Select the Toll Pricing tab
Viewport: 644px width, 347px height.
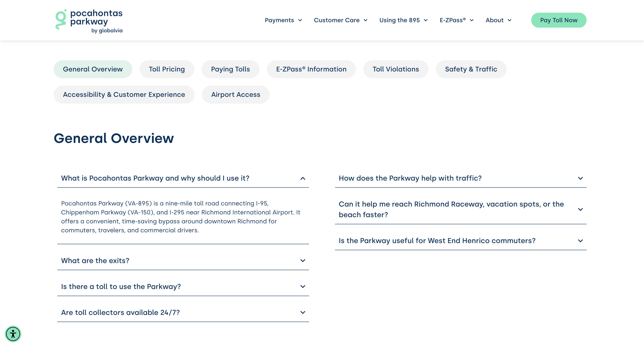167,69
